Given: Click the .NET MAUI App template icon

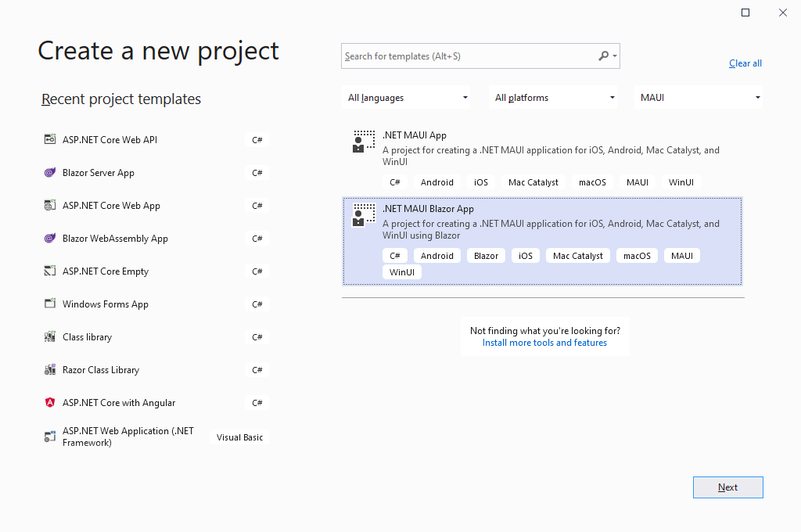Looking at the screenshot, I should point(364,142).
